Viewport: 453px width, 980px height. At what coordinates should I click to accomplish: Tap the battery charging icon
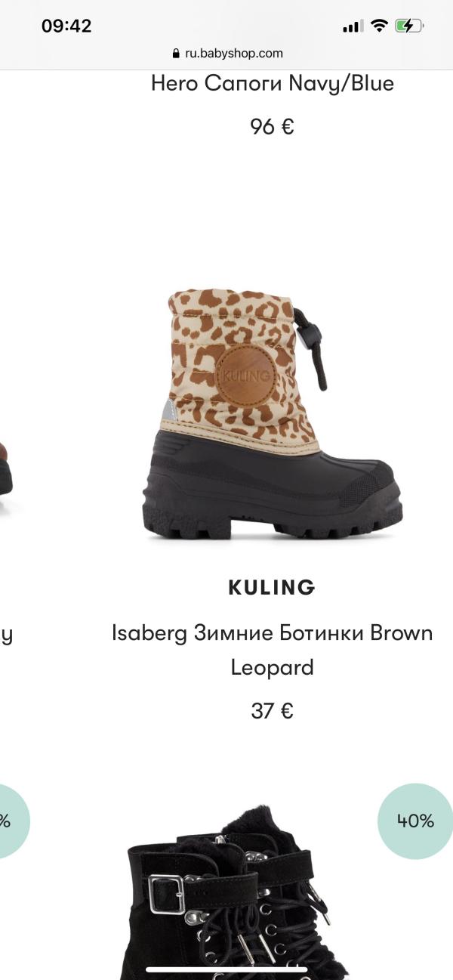[x=410, y=26]
